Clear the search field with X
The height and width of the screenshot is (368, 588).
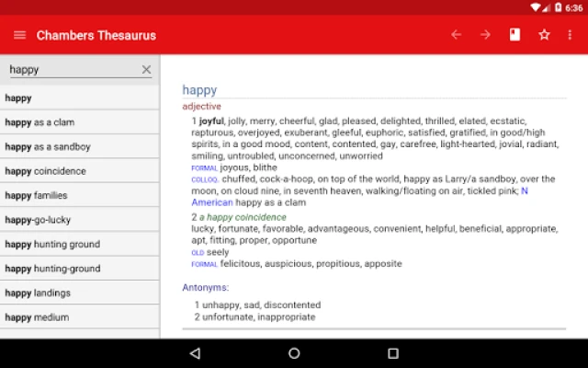146,69
